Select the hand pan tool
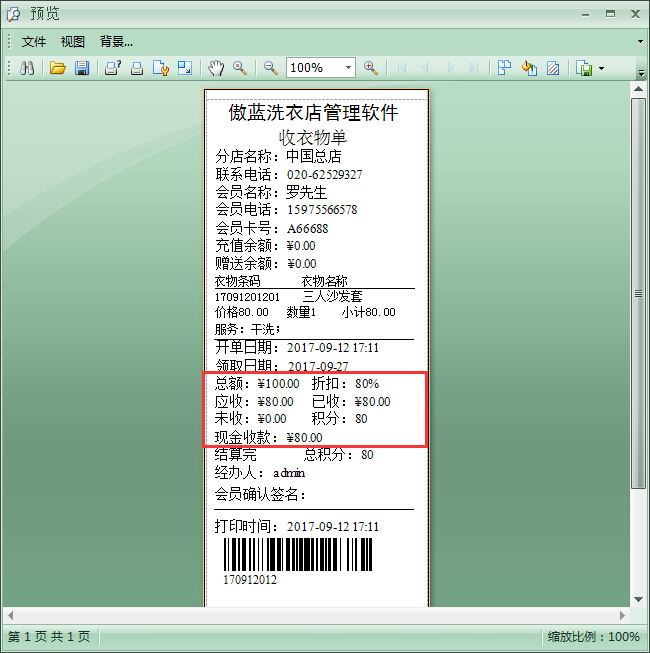Image resolution: width=650 pixels, height=653 pixels. tap(216, 68)
